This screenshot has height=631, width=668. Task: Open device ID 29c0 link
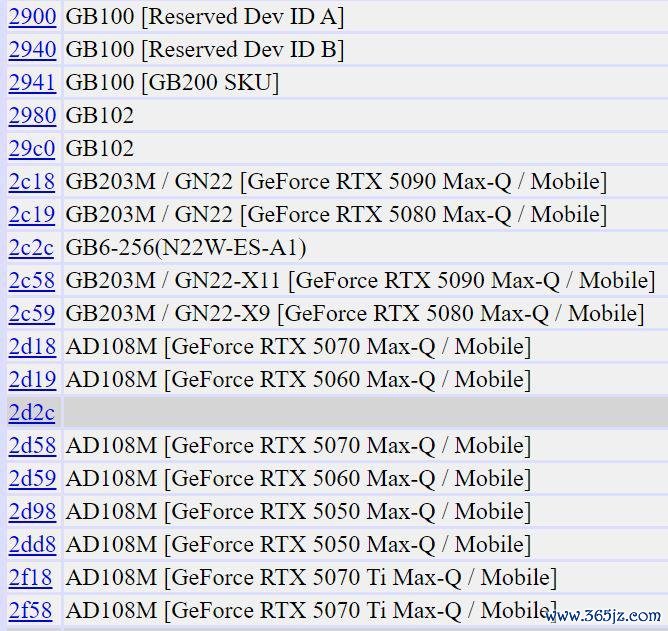(x=32, y=149)
